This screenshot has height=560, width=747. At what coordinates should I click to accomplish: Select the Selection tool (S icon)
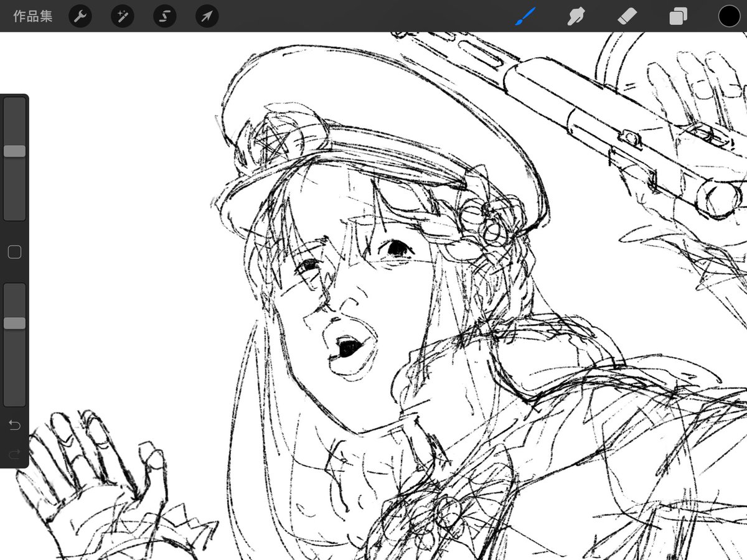coord(164,16)
